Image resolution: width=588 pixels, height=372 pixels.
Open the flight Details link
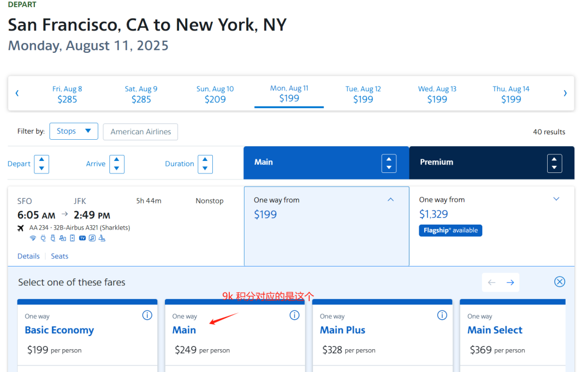tap(28, 256)
